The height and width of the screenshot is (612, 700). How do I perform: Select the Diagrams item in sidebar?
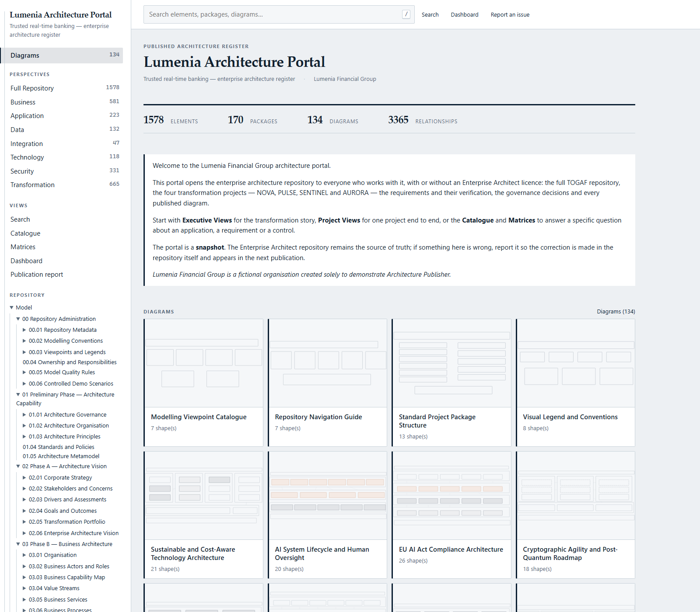click(x=62, y=55)
